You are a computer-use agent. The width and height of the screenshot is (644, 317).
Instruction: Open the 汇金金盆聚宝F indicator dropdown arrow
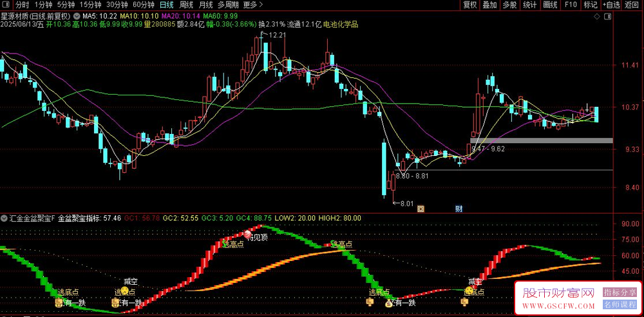click(x=4, y=218)
